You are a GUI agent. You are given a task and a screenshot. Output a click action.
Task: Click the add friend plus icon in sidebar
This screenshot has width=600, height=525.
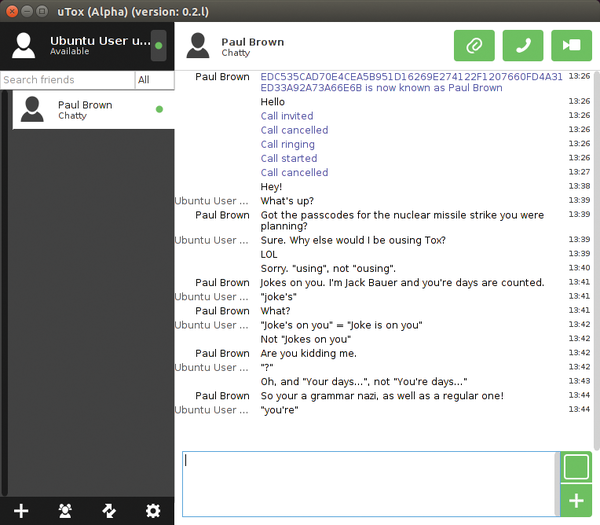coord(21,511)
